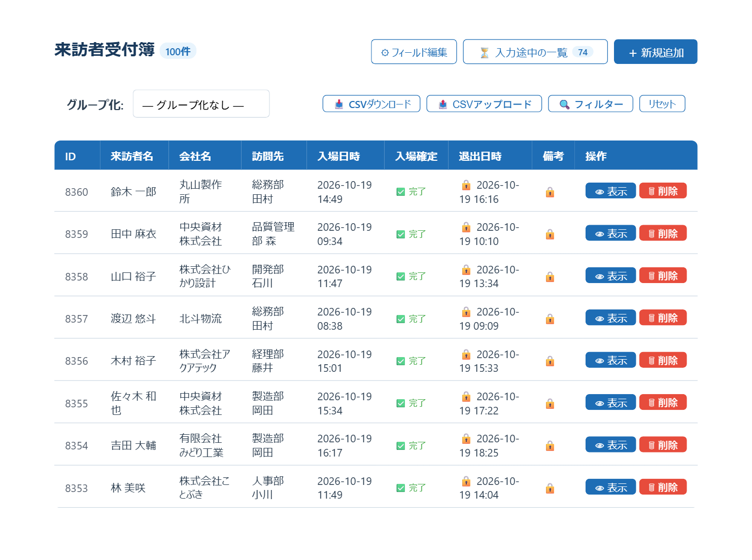Download records with CSVダウンロード

point(371,104)
